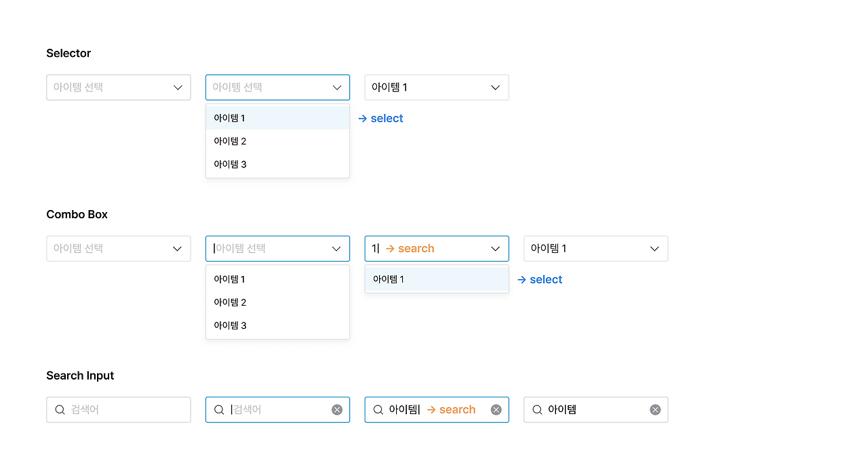The height and width of the screenshot is (469, 868).
Task: Click the orange search link in the third search input
Action: pos(451,409)
